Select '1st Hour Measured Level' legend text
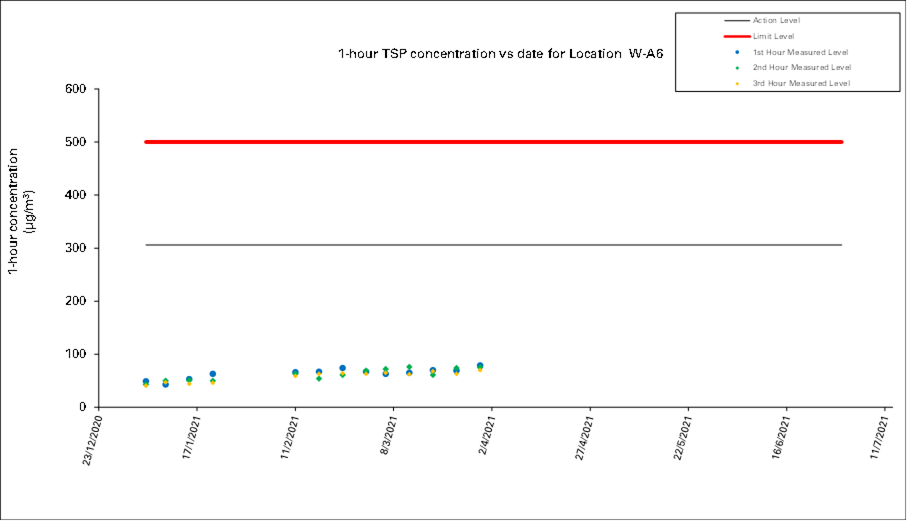The height and width of the screenshot is (521, 907). (x=801, y=51)
